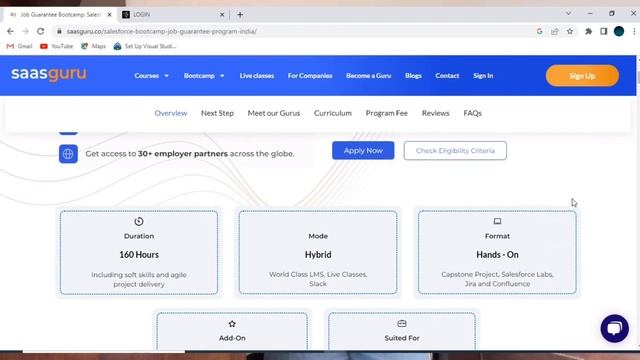Screen dimensions: 640x360
Task: Open the Gmail bookmark
Action: tap(19, 47)
